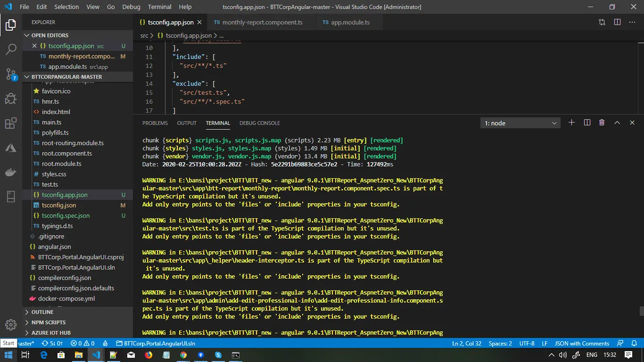
Task: Split the editor to the right
Action: [x=617, y=22]
